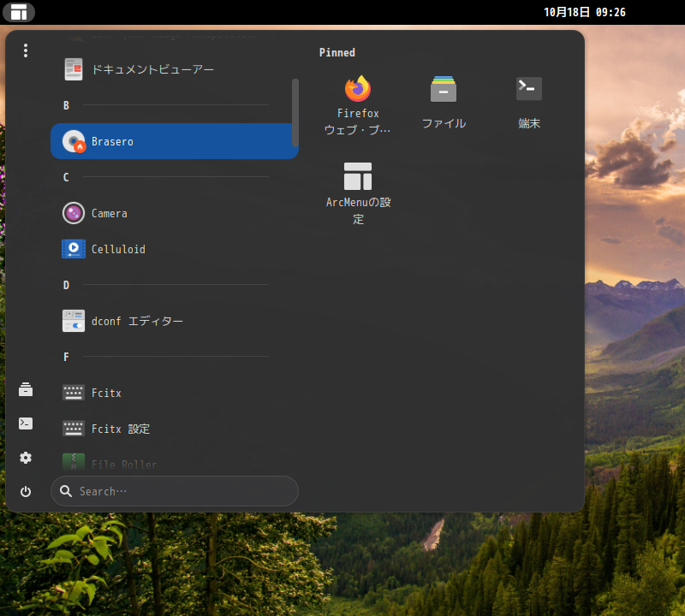Click the ArcMenuの設定 pinned label
Viewport: 685px width, 616px height.
(358, 210)
